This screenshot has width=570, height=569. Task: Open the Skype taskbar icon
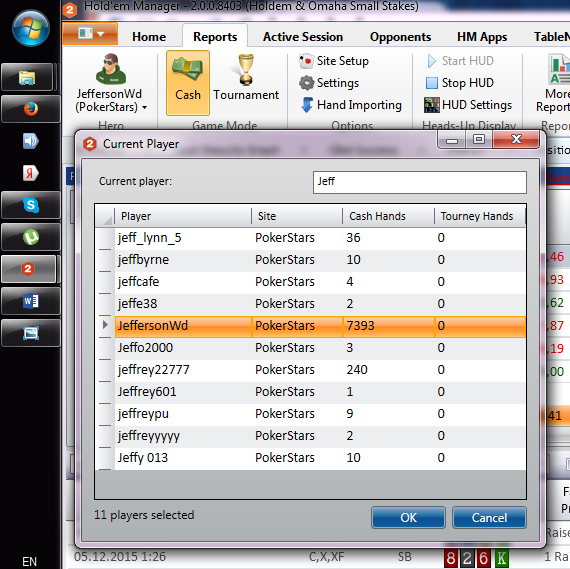(x=31, y=205)
